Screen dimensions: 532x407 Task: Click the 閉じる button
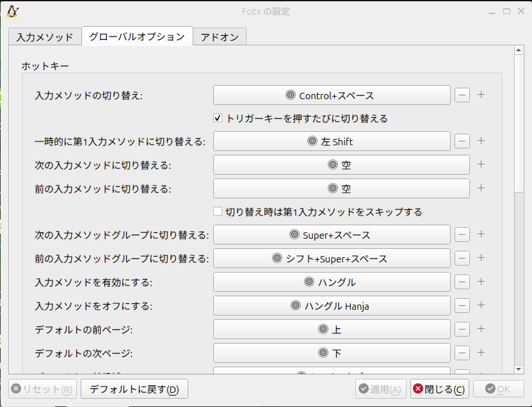pos(439,388)
